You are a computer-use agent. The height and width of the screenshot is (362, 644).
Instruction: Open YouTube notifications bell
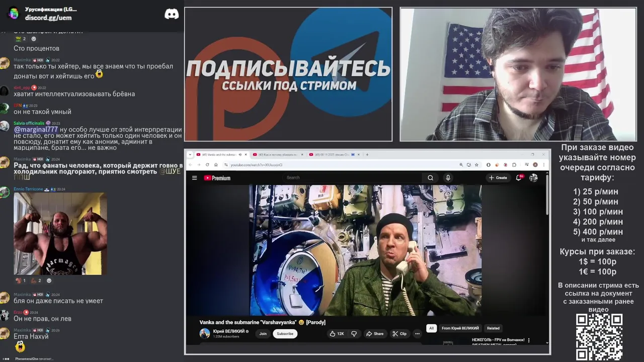(x=519, y=177)
